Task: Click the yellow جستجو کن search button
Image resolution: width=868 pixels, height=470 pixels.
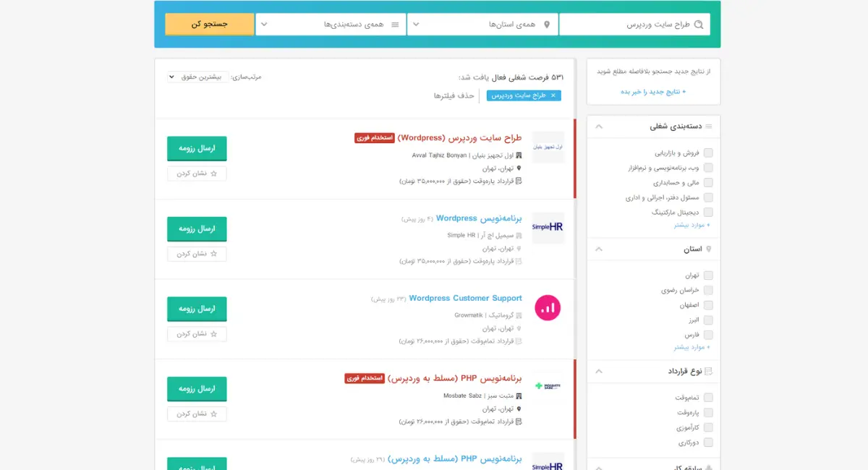Action: pyautogui.click(x=209, y=24)
